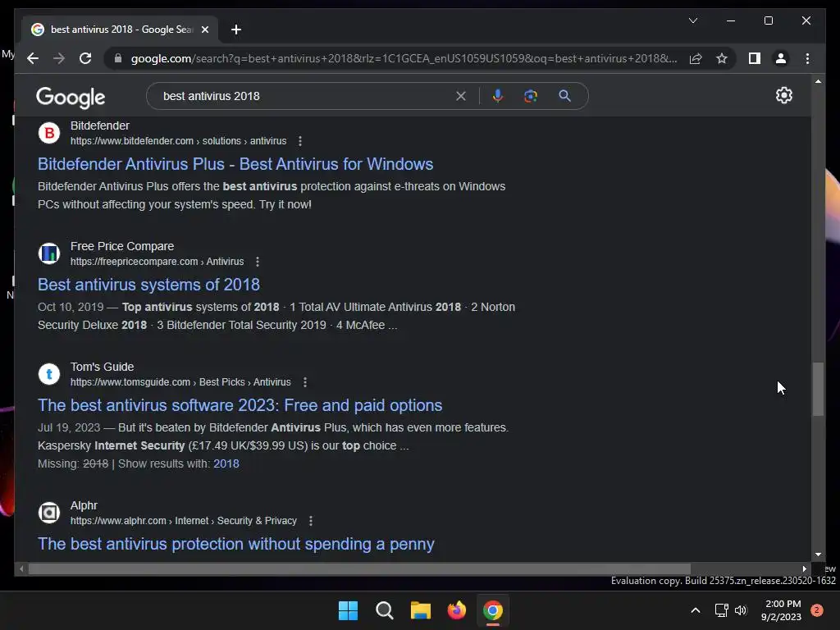Viewport: 840px width, 630px height.
Task: View site information via the padlock icon
Action: (118, 58)
